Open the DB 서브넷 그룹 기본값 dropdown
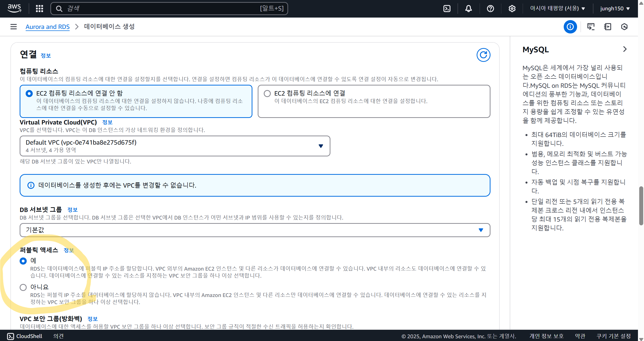 point(255,230)
